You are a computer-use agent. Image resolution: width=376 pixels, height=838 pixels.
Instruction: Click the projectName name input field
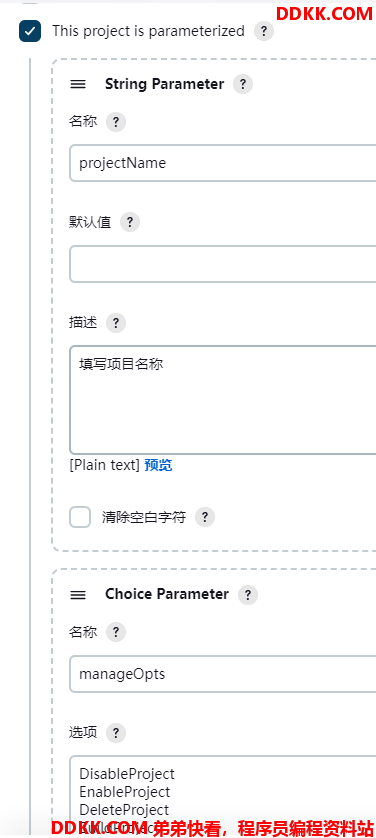point(223,163)
